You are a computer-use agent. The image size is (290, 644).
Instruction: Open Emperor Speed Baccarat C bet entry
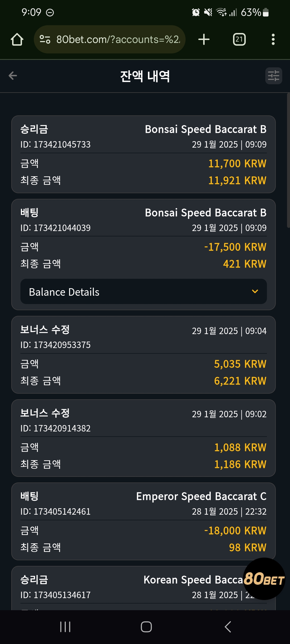[x=144, y=521]
